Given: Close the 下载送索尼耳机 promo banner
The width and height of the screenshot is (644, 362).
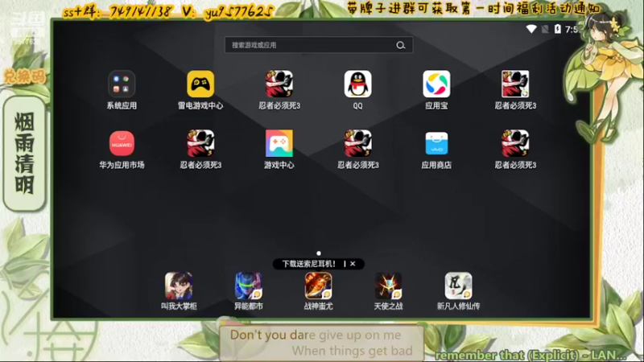Looking at the screenshot, I should (353, 264).
